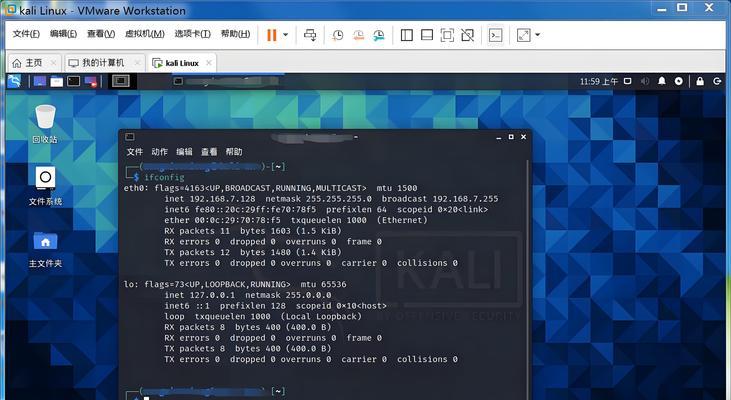Click the terminal window title bar icon
Image resolution: width=731 pixels, height=400 pixels.
[x=130, y=137]
